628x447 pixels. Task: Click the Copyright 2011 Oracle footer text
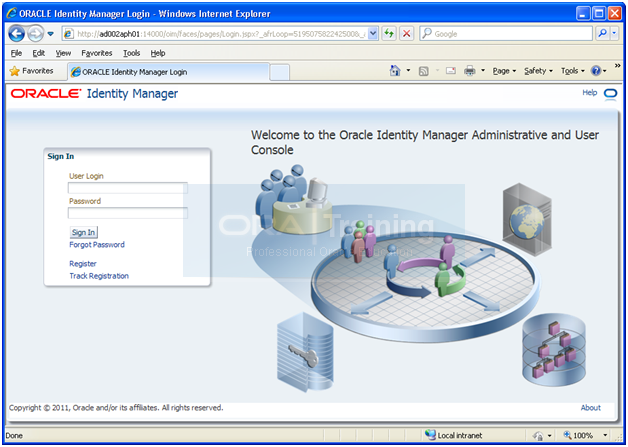coord(116,408)
